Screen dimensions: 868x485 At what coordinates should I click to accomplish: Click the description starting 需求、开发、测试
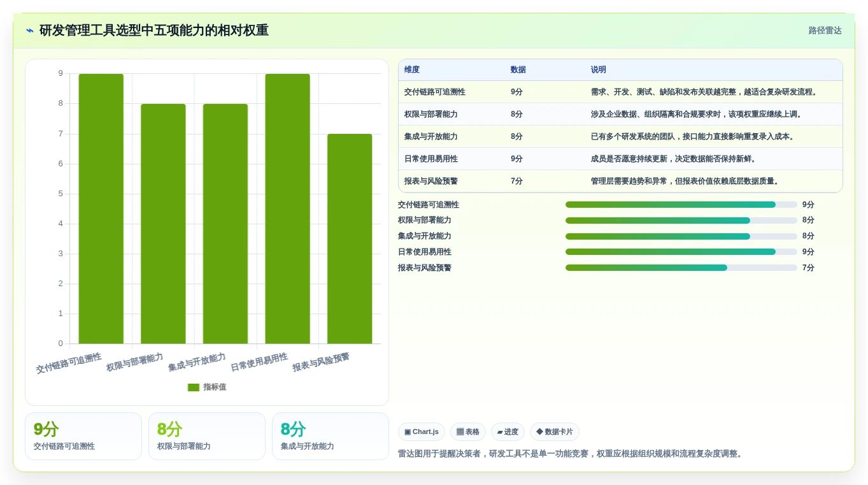pyautogui.click(x=704, y=92)
